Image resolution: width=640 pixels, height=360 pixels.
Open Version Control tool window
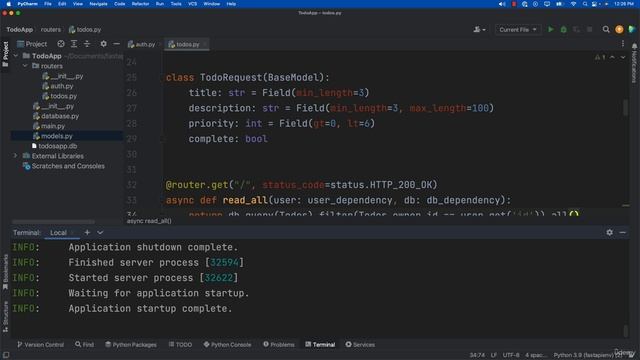pos(40,344)
